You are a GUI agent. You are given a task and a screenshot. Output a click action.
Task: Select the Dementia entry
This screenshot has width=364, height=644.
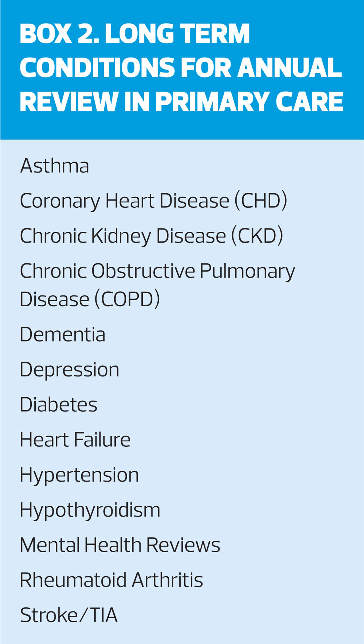pos(63,335)
